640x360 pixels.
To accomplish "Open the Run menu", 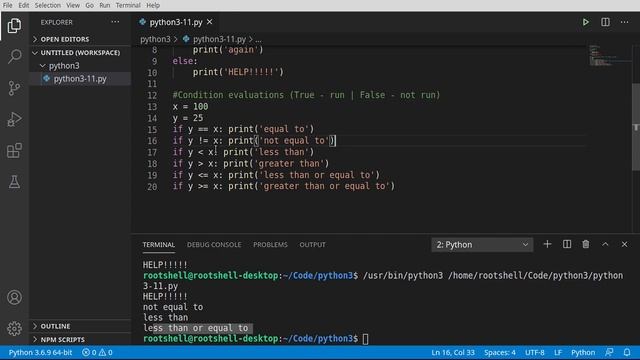I will 104,5.
